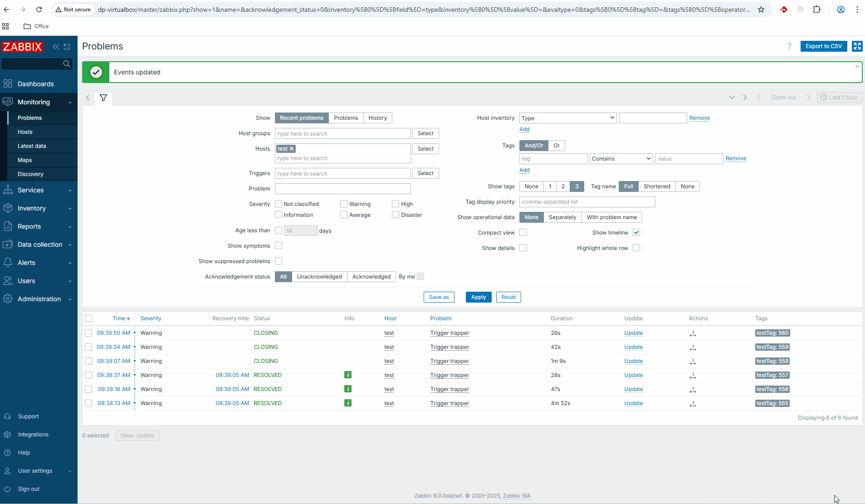Enable the Show symptoms checkbox
Screen dimensions: 865x504
(279, 246)
